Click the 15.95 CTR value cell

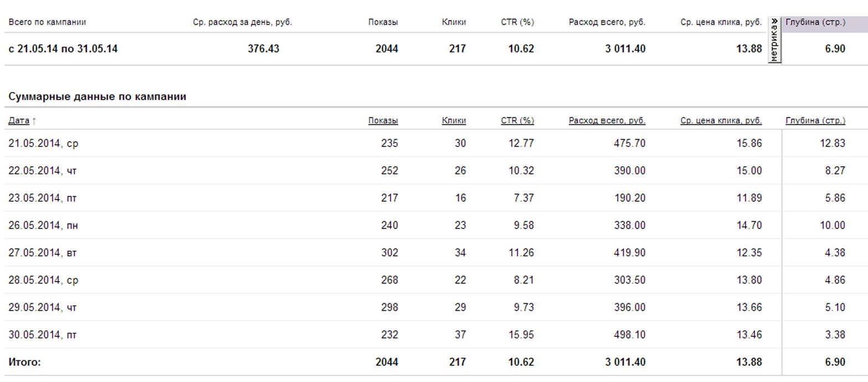click(521, 335)
